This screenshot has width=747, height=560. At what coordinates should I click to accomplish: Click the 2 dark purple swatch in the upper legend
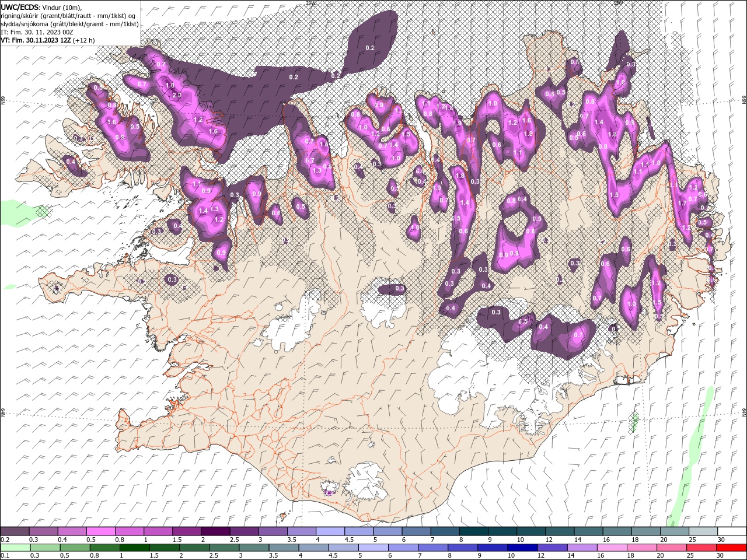click(215, 531)
